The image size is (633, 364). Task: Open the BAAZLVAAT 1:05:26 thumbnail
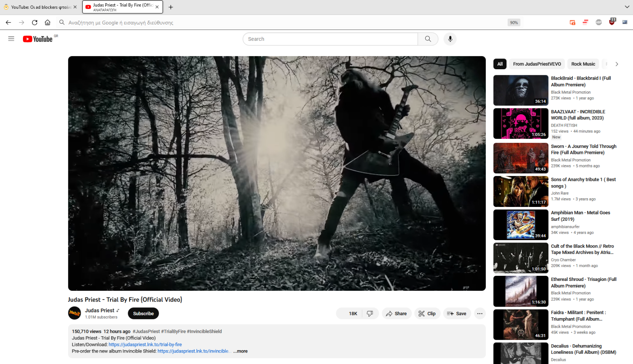point(521,123)
